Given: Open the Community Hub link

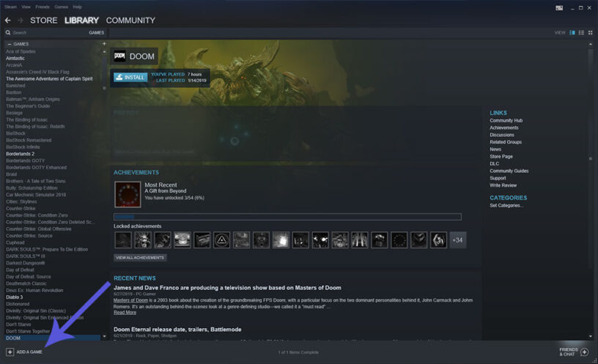Looking at the screenshot, I should coord(506,120).
